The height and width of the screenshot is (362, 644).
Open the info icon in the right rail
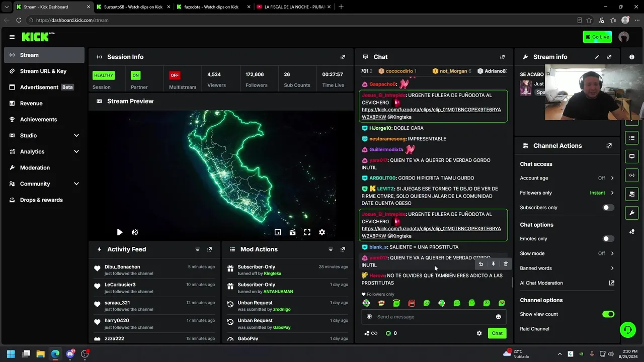(632, 57)
